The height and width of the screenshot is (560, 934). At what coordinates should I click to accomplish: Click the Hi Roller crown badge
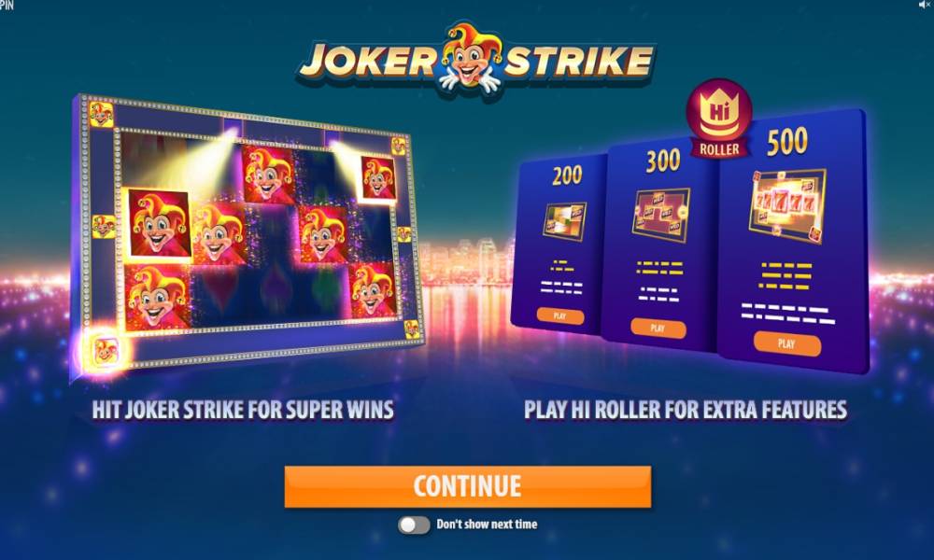click(719, 119)
